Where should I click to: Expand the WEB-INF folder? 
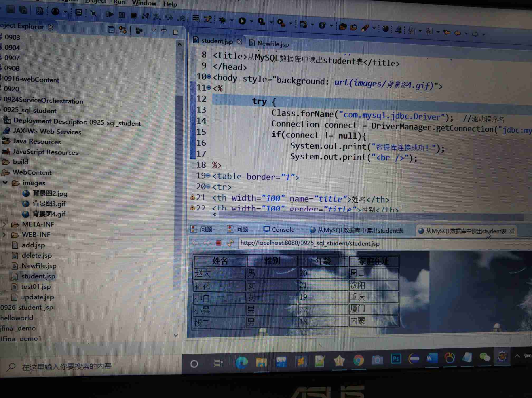tap(4, 234)
